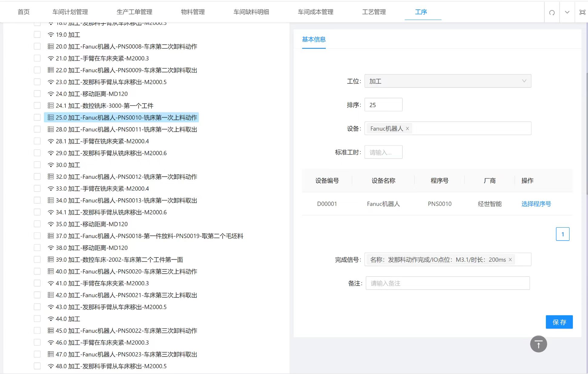Click list icon of 34.0 PNS0013 row
The height and width of the screenshot is (374, 588).
point(51,200)
